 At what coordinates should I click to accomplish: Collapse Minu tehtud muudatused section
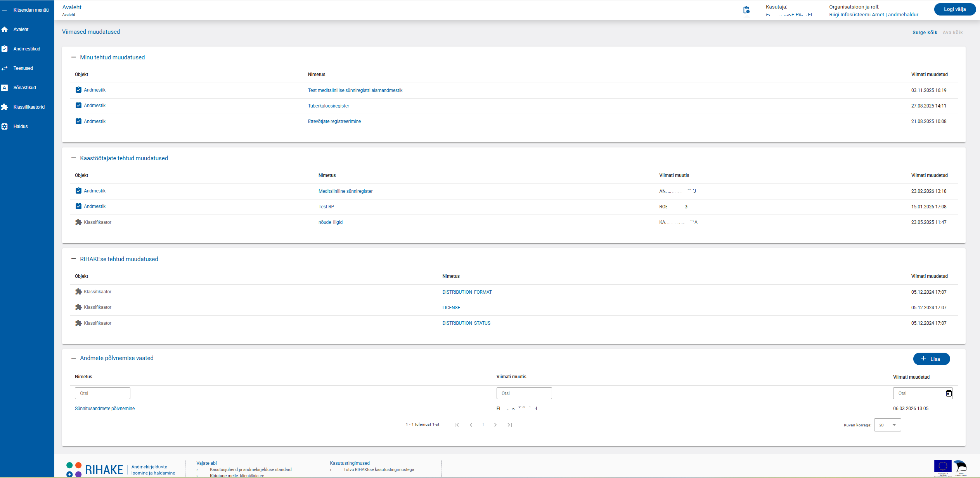coord(74,57)
